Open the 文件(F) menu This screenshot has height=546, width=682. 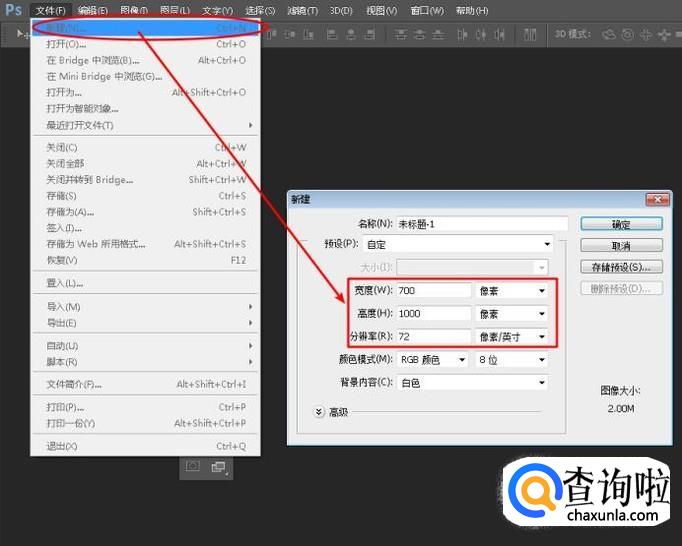click(x=51, y=10)
